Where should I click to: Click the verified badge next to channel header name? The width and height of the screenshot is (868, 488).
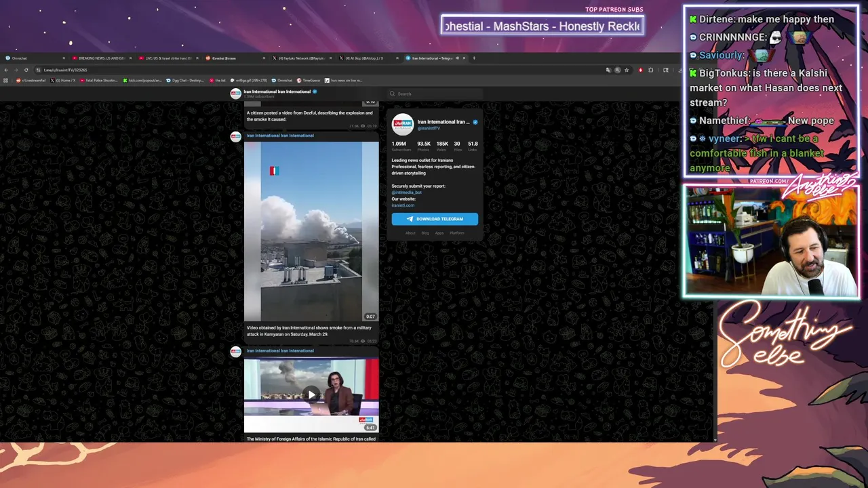315,91
